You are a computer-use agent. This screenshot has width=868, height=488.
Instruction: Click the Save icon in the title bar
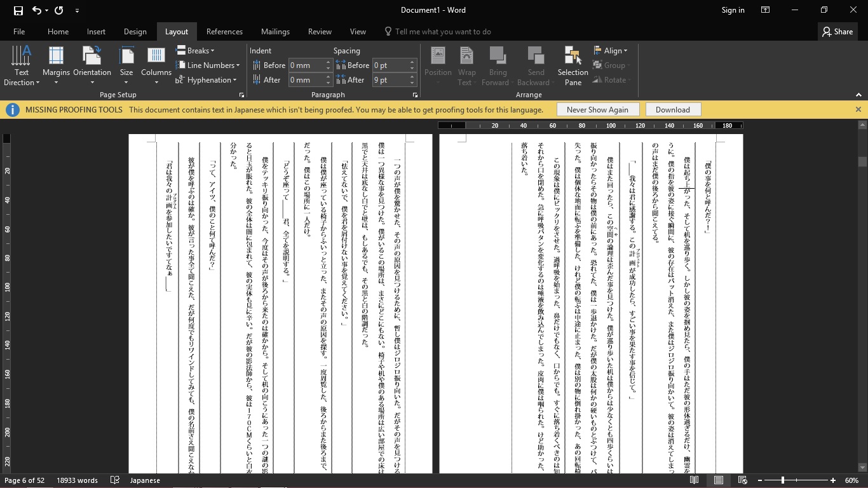coord(18,10)
